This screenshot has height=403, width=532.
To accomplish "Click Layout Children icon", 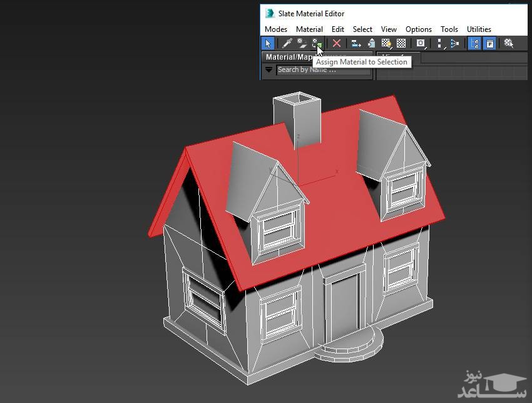I will (x=455, y=43).
